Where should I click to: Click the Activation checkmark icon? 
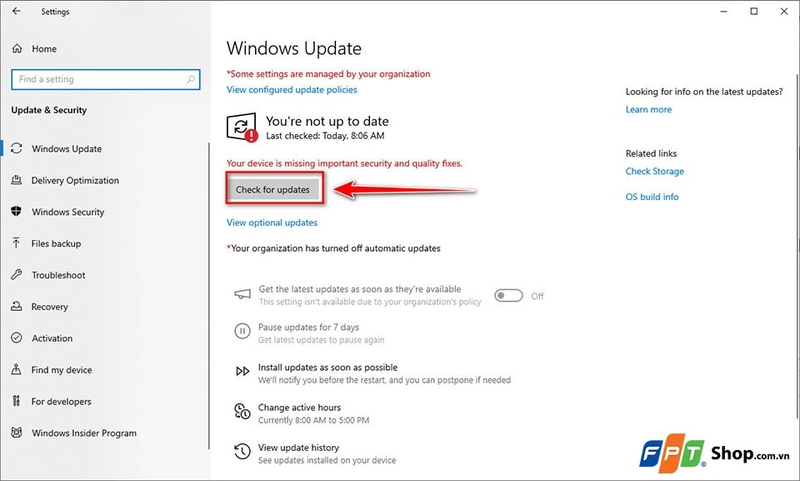16,338
